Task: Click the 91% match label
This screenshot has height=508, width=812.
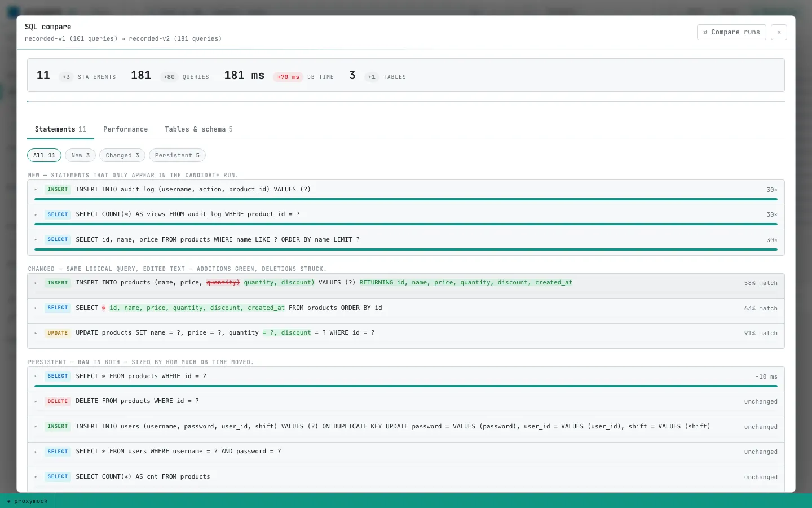Action: click(x=761, y=334)
